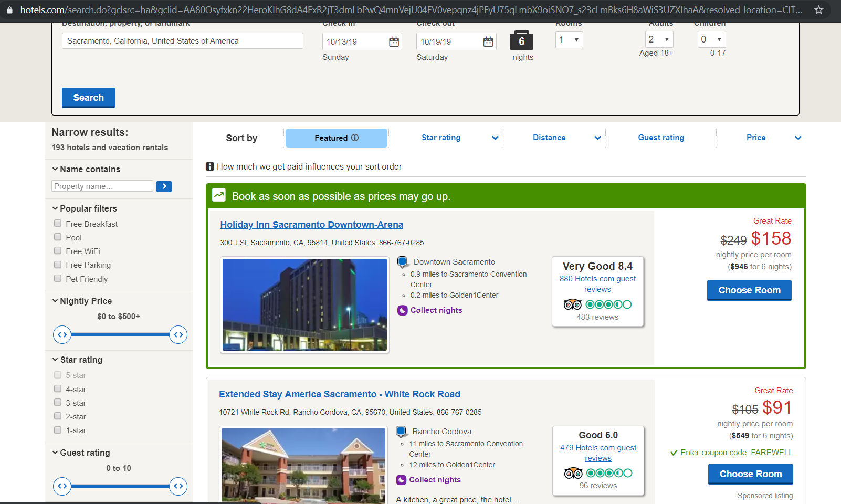The width and height of the screenshot is (841, 504).
Task: Click Collect nights link for Holiday Inn
Action: pyautogui.click(x=436, y=310)
